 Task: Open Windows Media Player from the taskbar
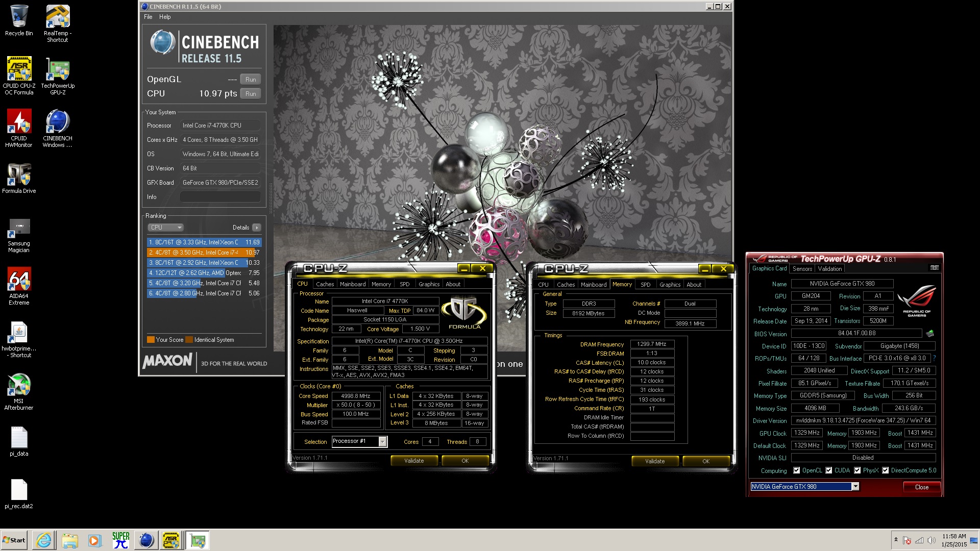94,540
